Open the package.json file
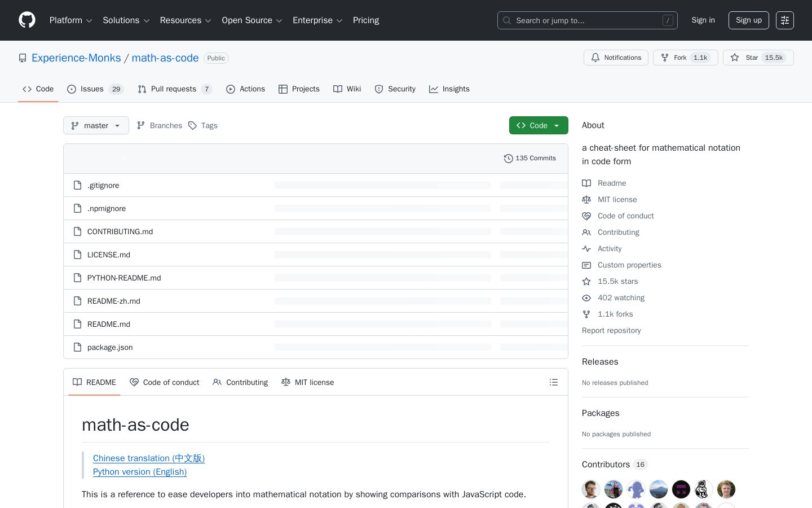812x508 pixels. (x=110, y=347)
